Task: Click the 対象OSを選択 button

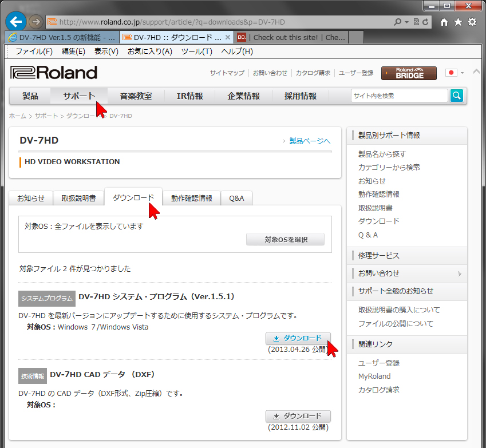Action: pos(285,240)
